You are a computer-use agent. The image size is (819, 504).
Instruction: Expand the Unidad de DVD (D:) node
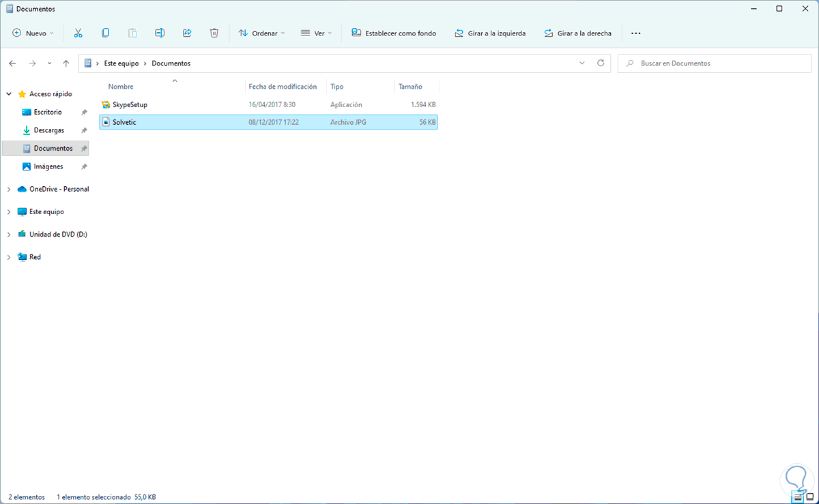point(9,235)
